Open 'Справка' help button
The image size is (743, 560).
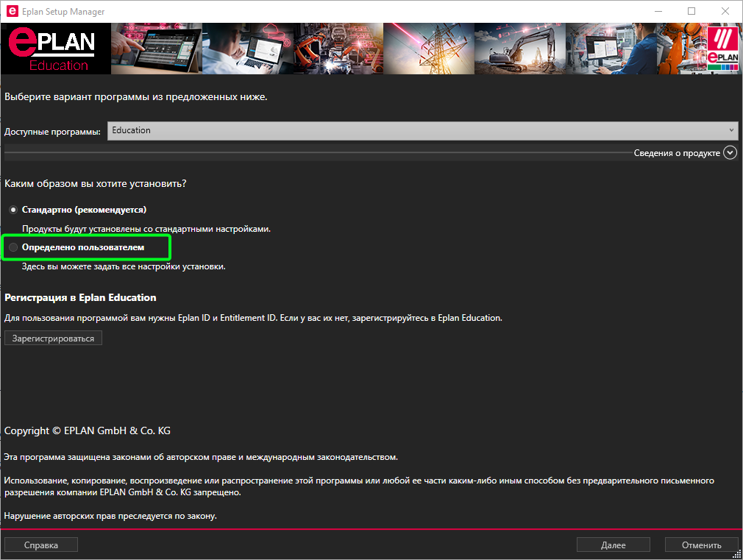[x=41, y=545]
